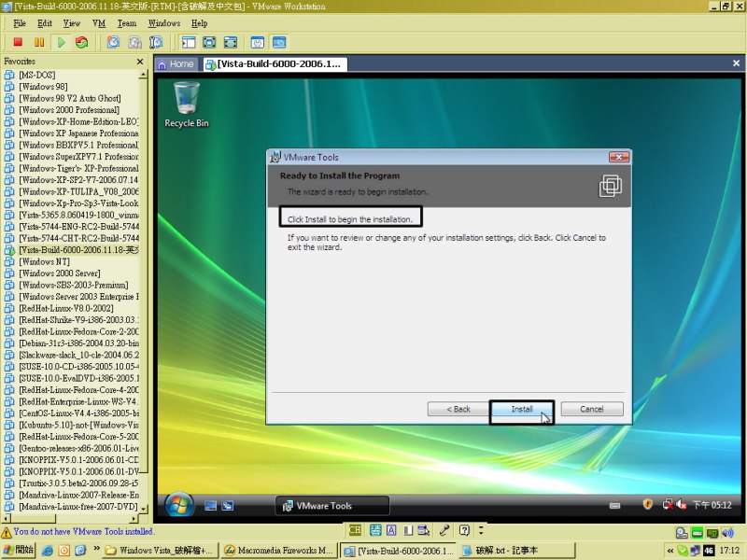Click the Back button in VMware Tools wizard
Image resolution: width=747 pixels, height=560 pixels.
[458, 409]
